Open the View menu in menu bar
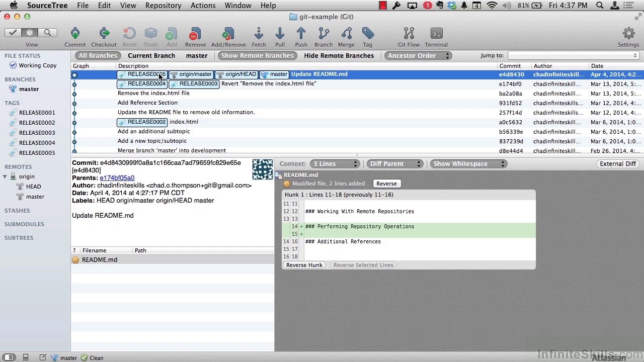The image size is (644, 362). (128, 6)
